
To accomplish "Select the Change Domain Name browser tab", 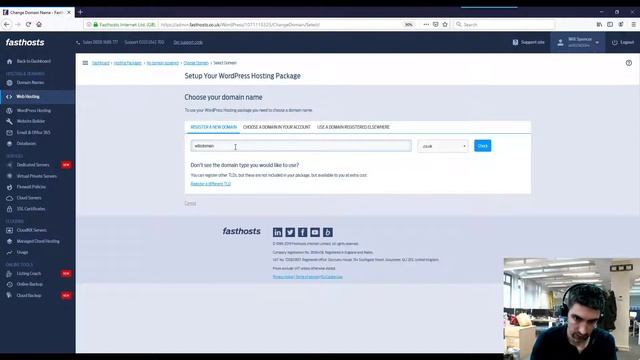I will 37,13.
